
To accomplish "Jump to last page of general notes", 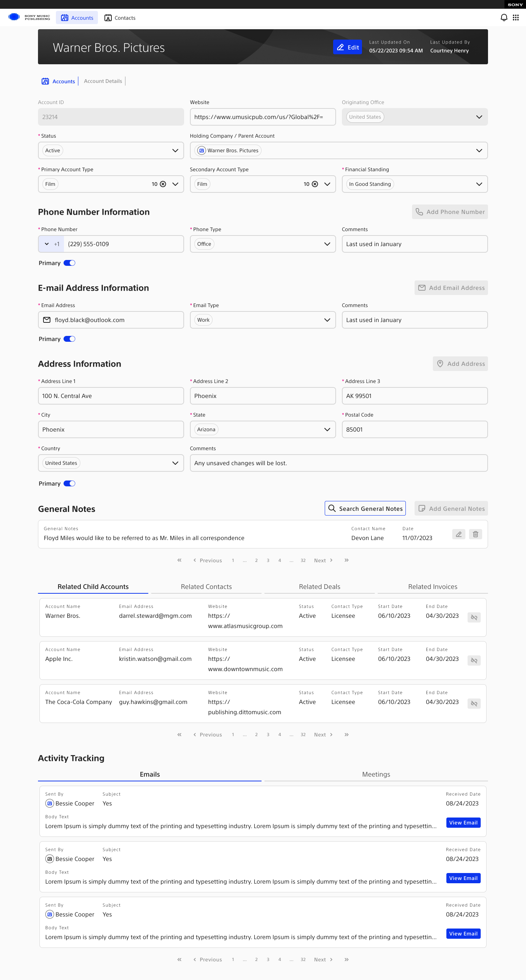I will (346, 560).
